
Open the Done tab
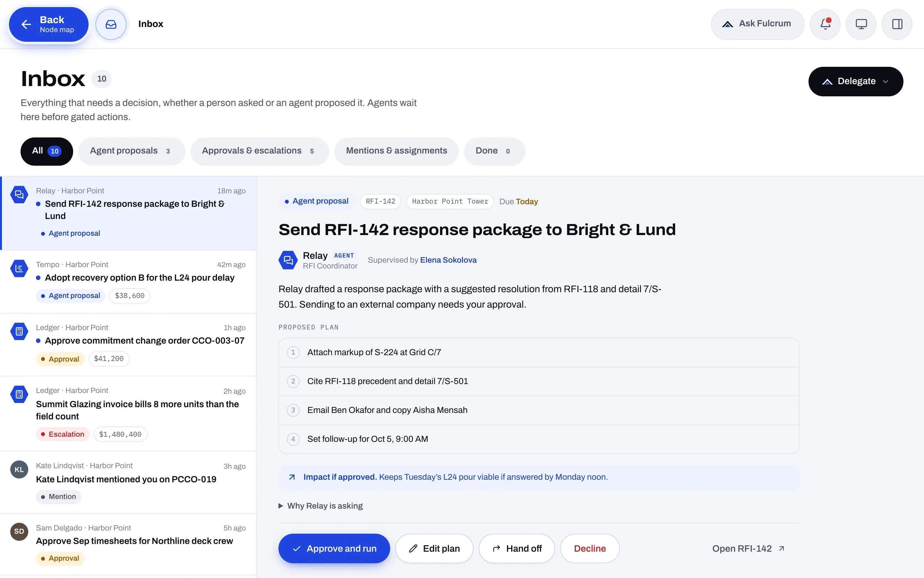[494, 151]
